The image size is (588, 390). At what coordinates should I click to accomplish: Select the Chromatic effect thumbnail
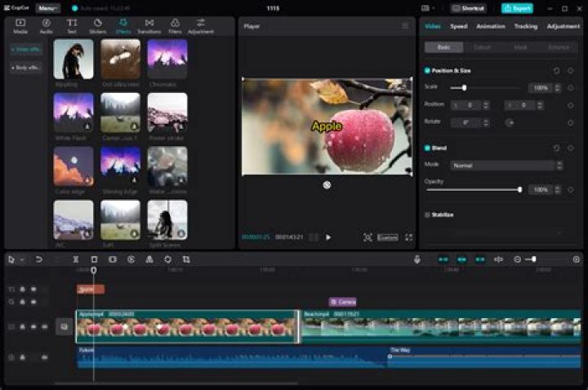pyautogui.click(x=167, y=59)
